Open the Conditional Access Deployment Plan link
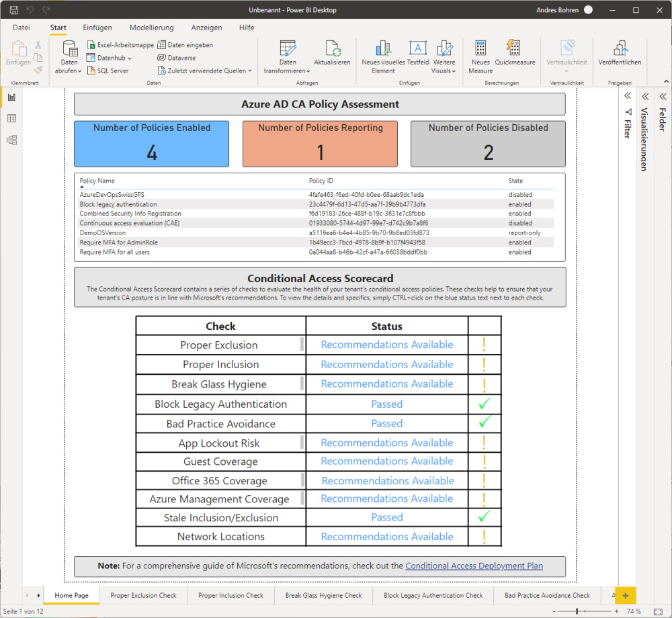The width and height of the screenshot is (672, 618). (474, 566)
